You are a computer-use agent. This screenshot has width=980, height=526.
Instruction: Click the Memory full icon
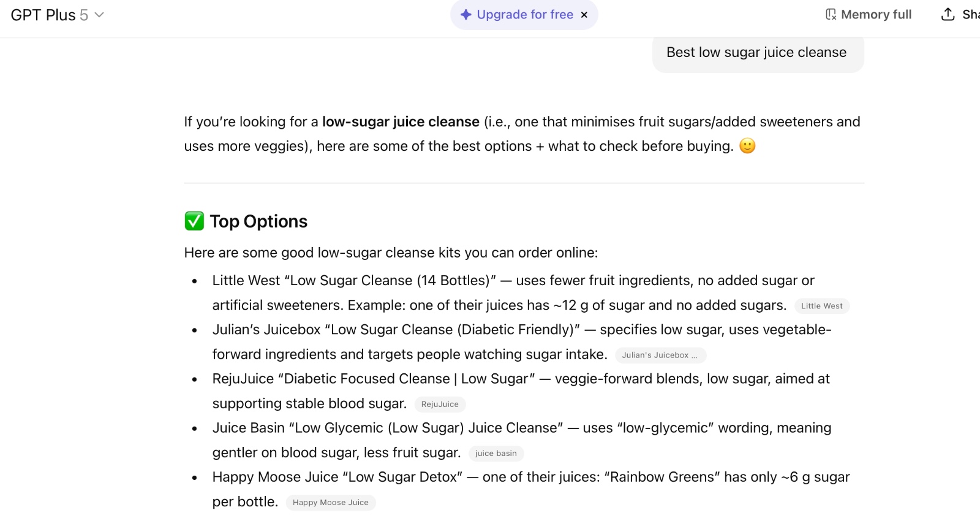pos(831,15)
